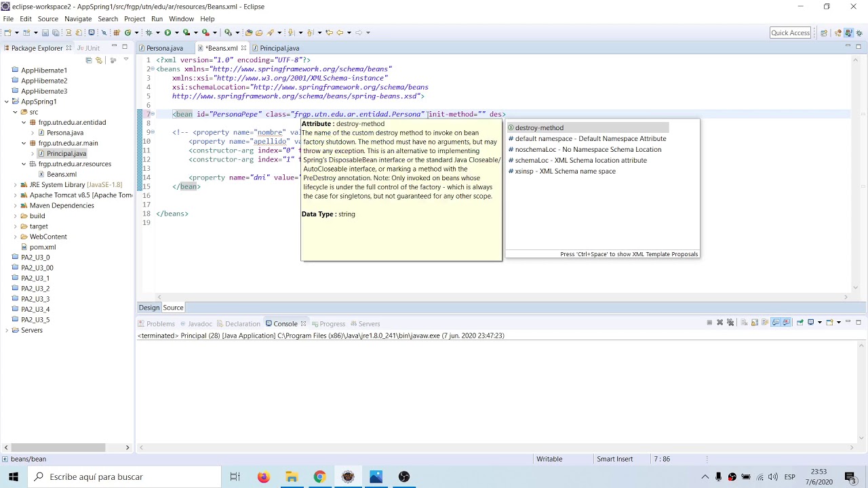Image resolution: width=868 pixels, height=488 pixels.
Task: Click Package Explorer horizontal scrollbar thumb
Action: tap(58, 447)
